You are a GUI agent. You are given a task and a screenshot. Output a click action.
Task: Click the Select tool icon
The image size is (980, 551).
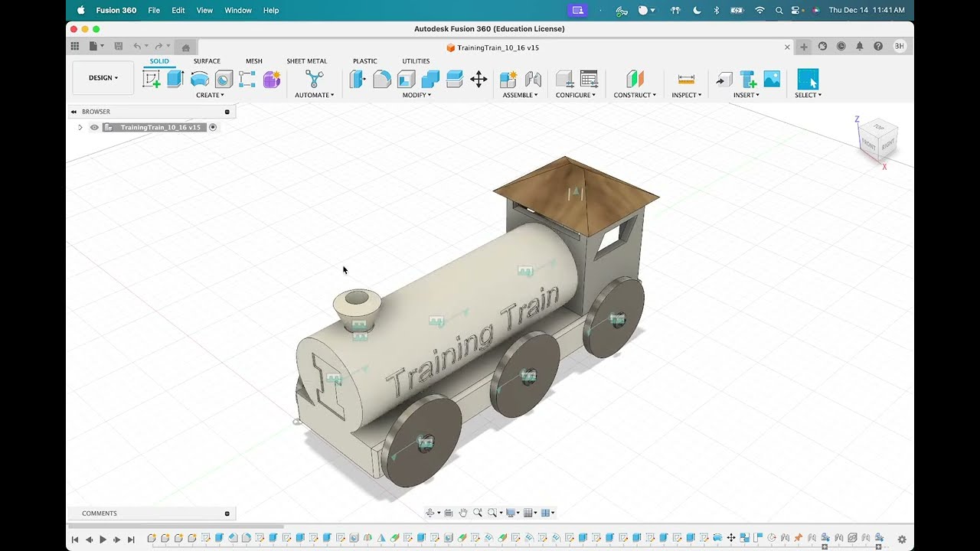[808, 79]
